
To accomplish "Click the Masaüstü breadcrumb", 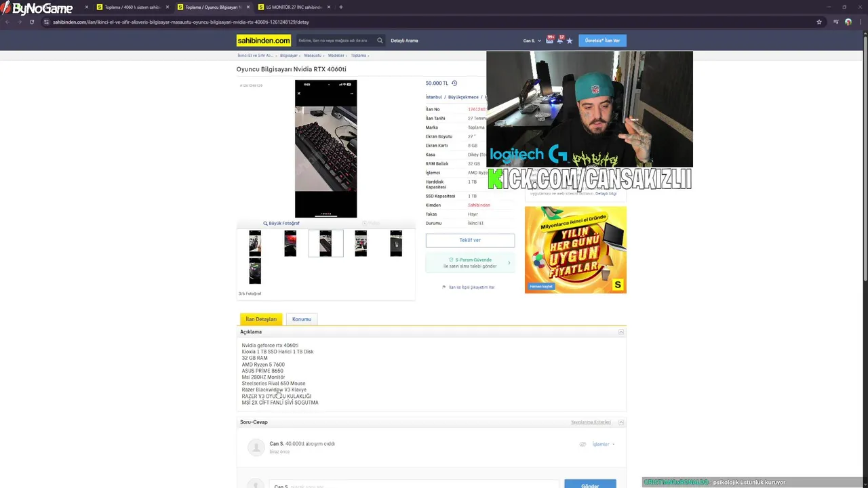I will click(x=313, y=56).
